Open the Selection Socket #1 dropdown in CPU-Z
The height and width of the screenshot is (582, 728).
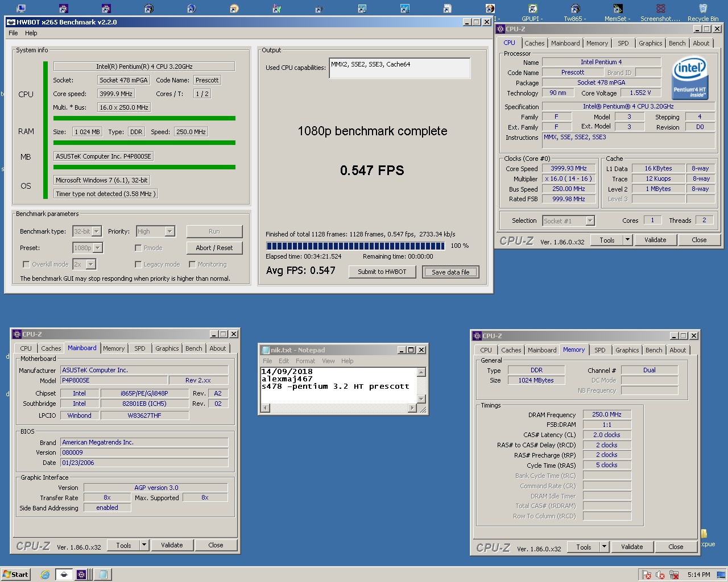(590, 221)
